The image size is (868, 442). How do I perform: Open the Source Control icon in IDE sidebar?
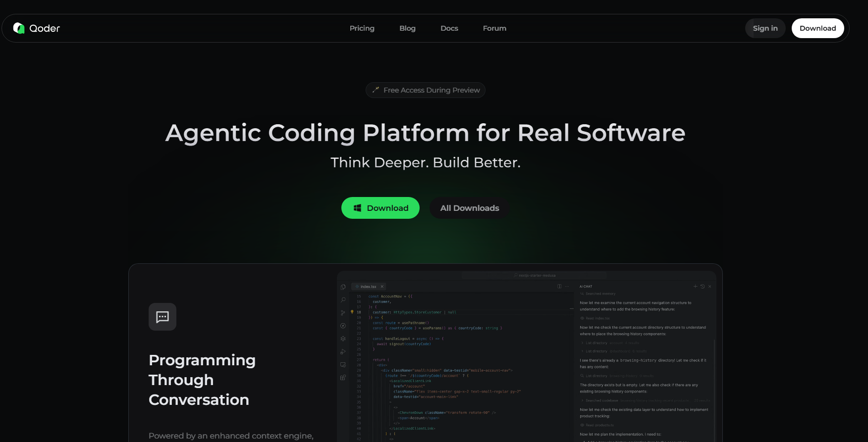343,313
